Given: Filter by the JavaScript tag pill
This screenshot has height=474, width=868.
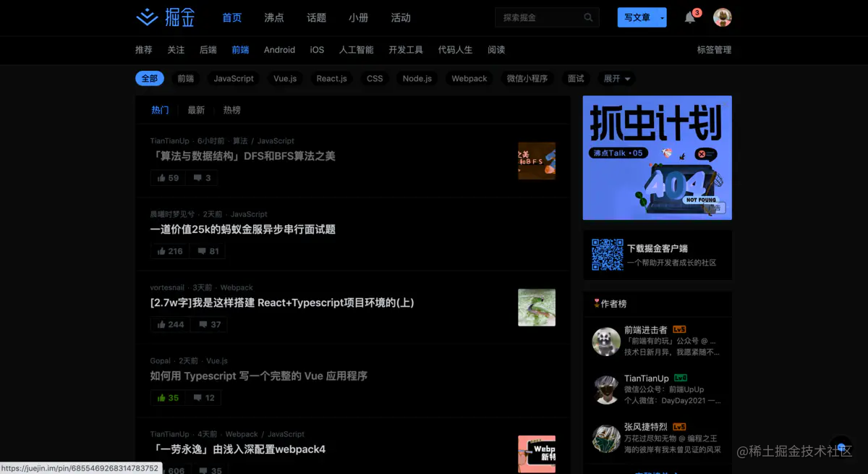Looking at the screenshot, I should [234, 78].
